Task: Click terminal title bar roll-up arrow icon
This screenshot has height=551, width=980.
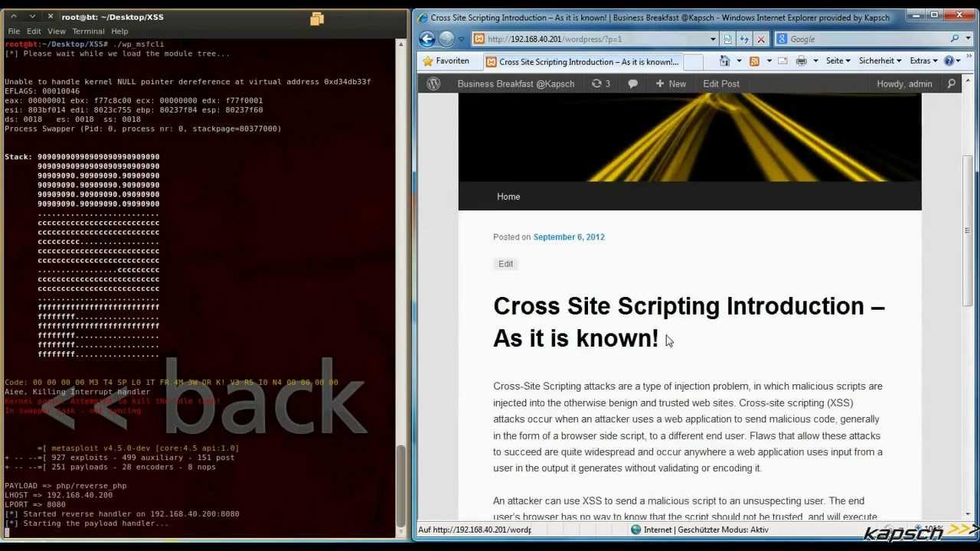Action: tap(14, 16)
